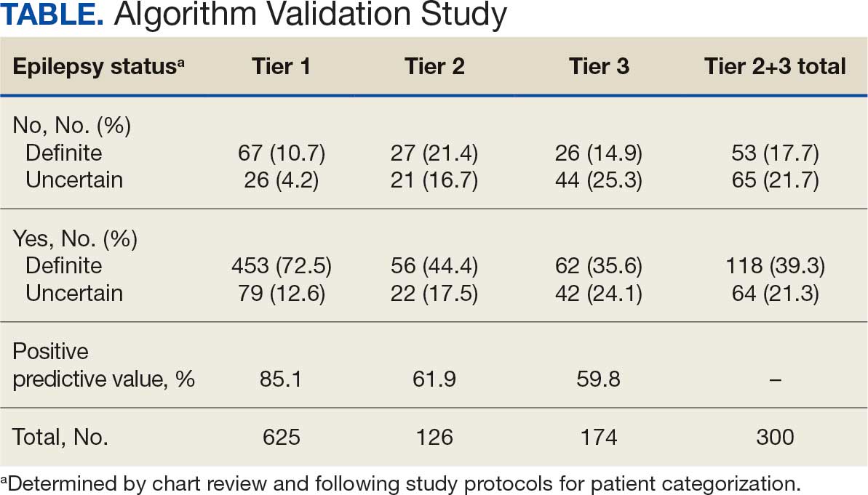The image size is (868, 495).
Task: Select the 300 total cell
Action: pos(775,437)
